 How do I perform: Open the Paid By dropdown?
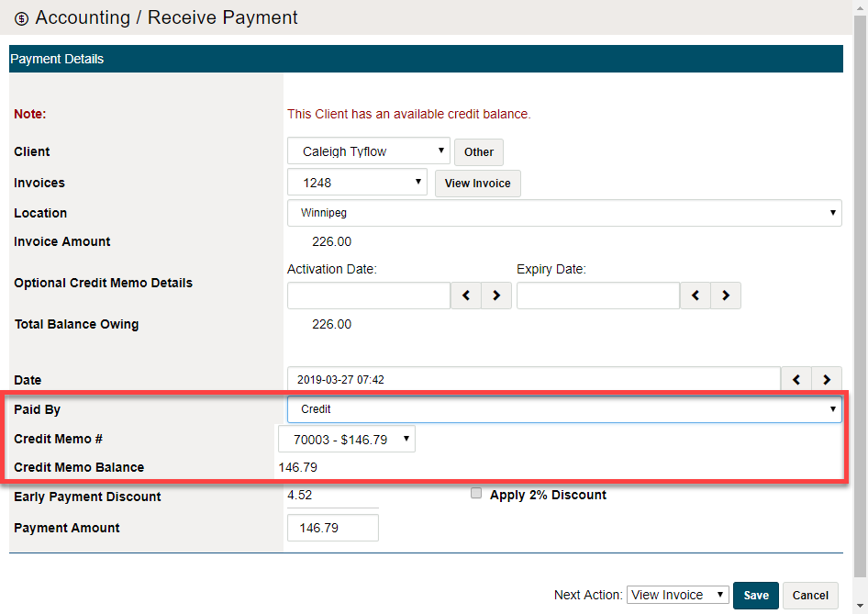coord(564,408)
